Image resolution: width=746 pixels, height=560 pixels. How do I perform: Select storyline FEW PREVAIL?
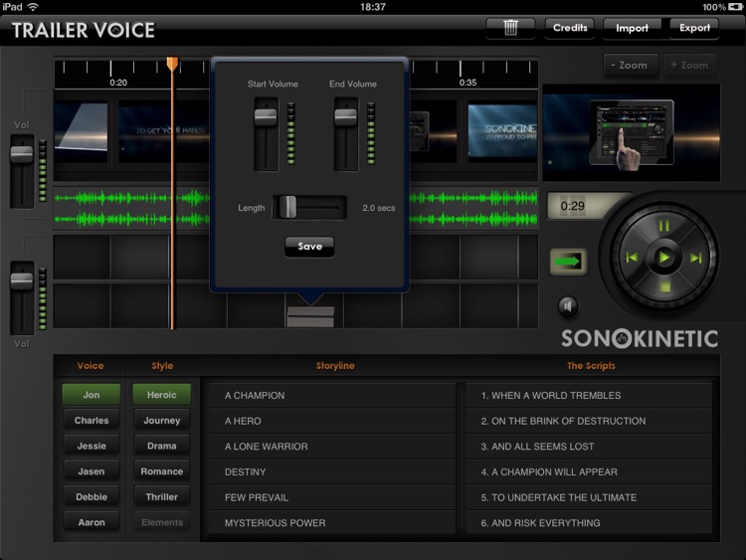click(332, 497)
